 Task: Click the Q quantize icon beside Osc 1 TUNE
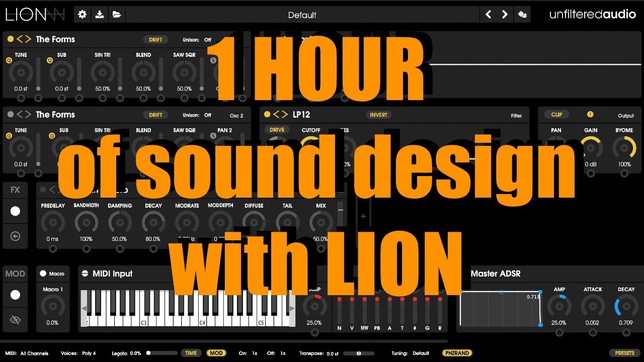[x=9, y=60]
